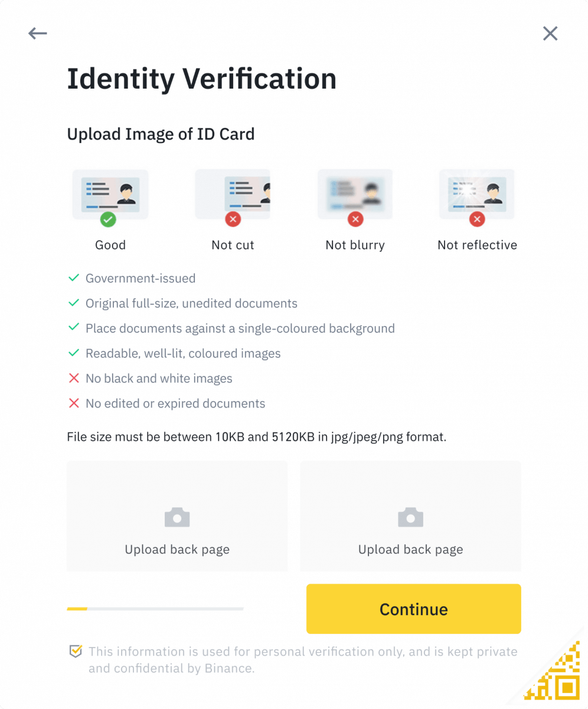The image size is (588, 709).
Task: Click the Identity Verification heading
Action: (x=202, y=78)
